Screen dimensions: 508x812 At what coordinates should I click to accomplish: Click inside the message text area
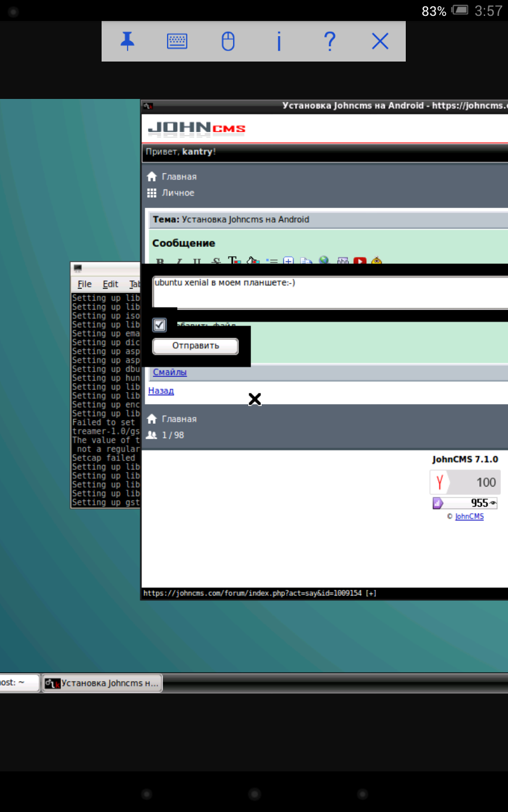[x=330, y=292]
